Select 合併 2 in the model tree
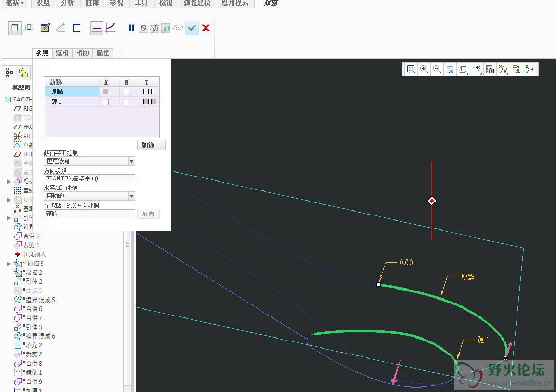 tap(27, 236)
